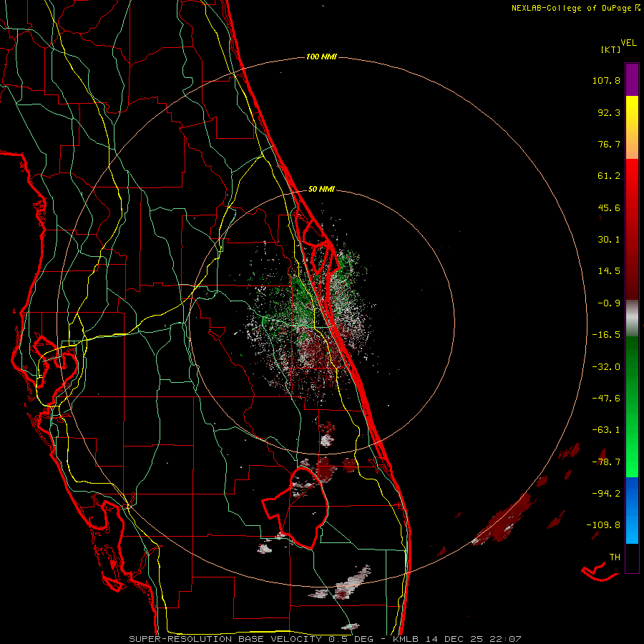Viewport: 644px width, 644px height.
Task: Click the 50 NMI range ring label
Action: point(321,189)
